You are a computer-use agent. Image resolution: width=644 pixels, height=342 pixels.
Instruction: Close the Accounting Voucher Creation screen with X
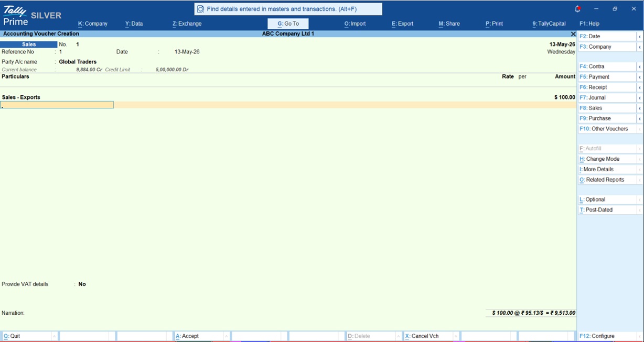point(573,34)
